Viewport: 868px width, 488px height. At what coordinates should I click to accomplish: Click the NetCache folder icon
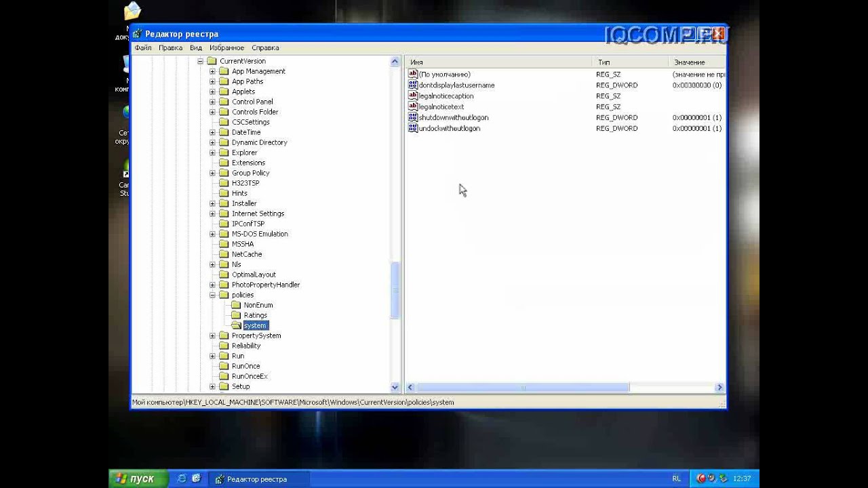pos(224,254)
